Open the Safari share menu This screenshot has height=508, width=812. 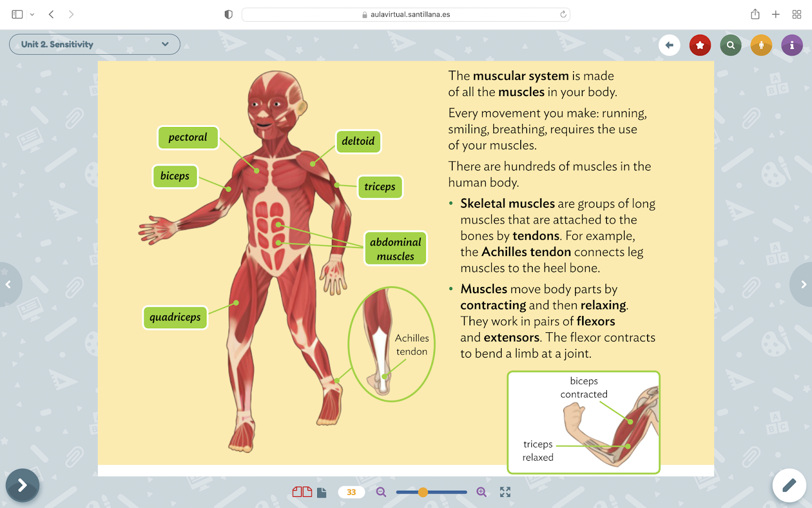(x=755, y=14)
